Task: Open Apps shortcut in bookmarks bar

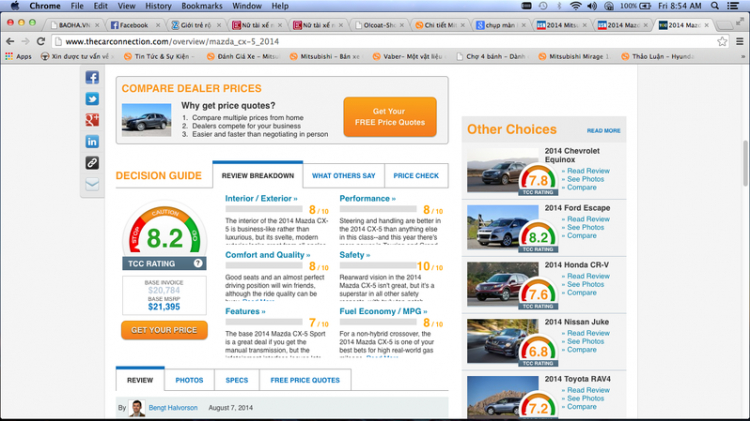Action: point(18,56)
